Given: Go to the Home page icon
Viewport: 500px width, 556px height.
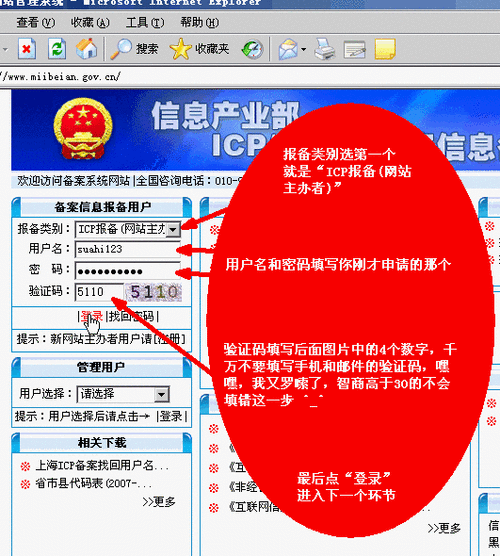Looking at the screenshot, I should [x=87, y=49].
